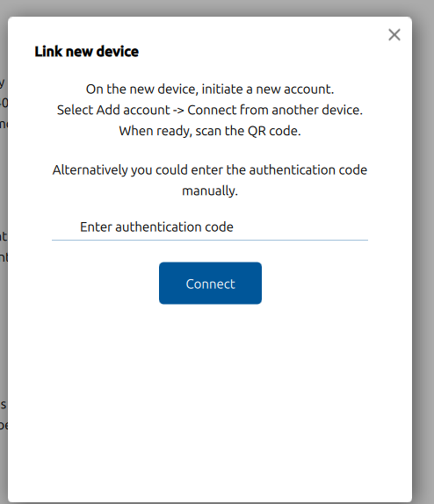Image resolution: width=434 pixels, height=504 pixels.
Task: Click the 'Select Add account' instruction line
Action: 210,110
